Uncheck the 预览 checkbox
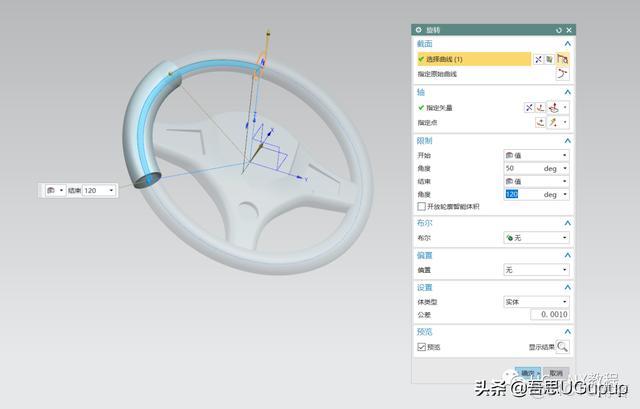 (x=421, y=347)
